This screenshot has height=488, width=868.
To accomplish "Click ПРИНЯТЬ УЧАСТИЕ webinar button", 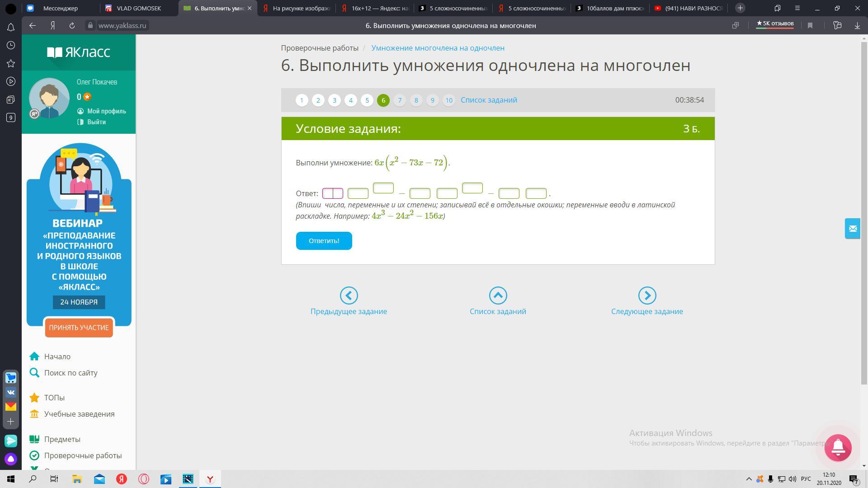I will (x=79, y=328).
